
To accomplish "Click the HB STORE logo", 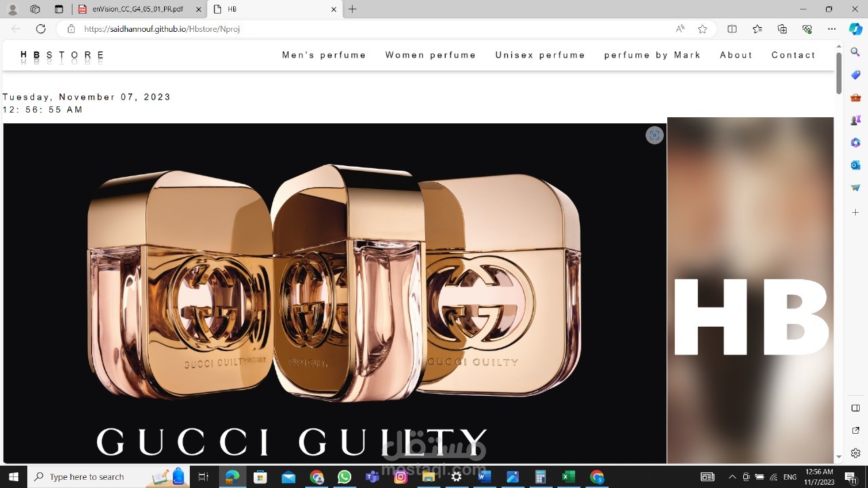I will pos(62,55).
